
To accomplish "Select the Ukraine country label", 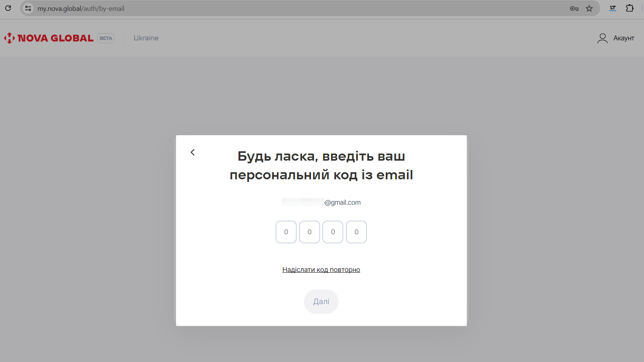I will click(146, 38).
